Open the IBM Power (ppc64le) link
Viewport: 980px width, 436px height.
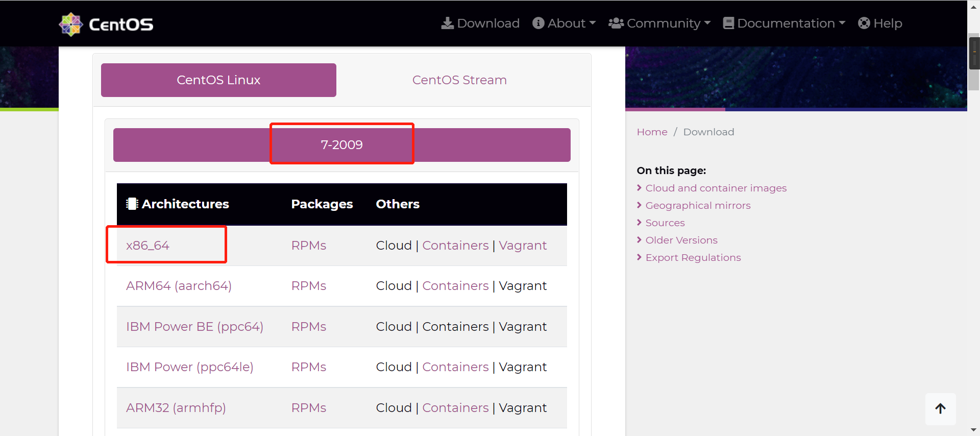tap(189, 367)
